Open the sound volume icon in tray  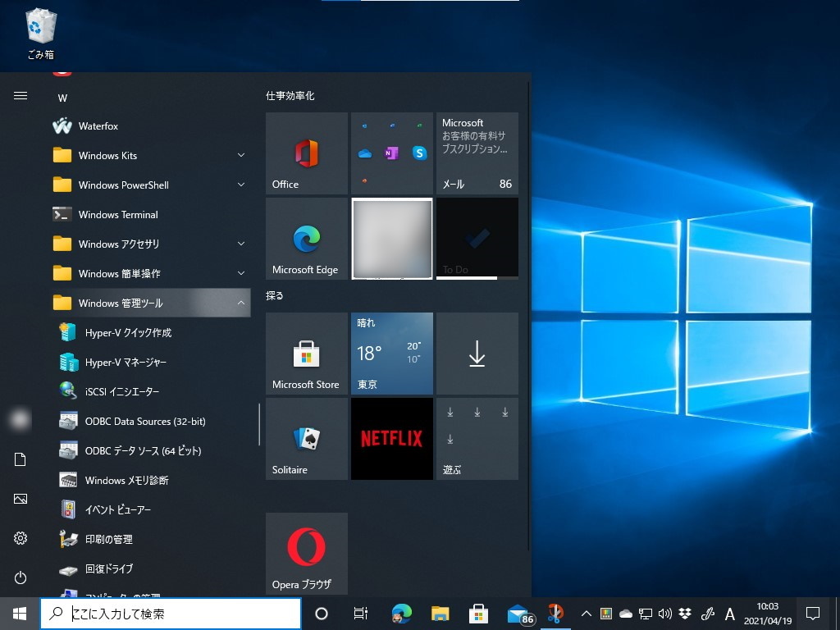(664, 613)
